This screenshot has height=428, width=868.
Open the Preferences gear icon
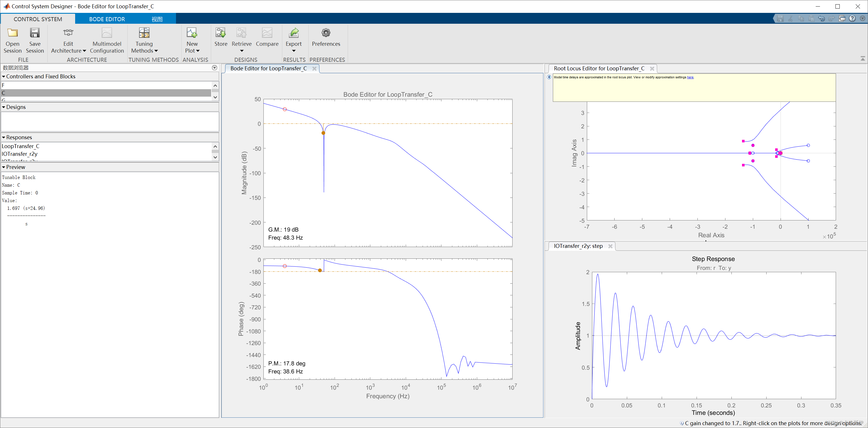[x=325, y=33]
